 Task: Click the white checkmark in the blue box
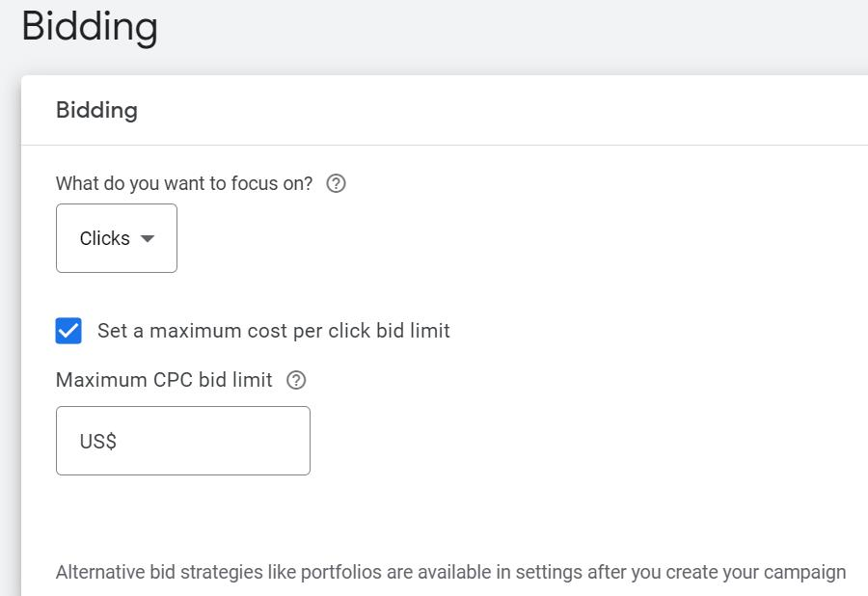coord(68,331)
